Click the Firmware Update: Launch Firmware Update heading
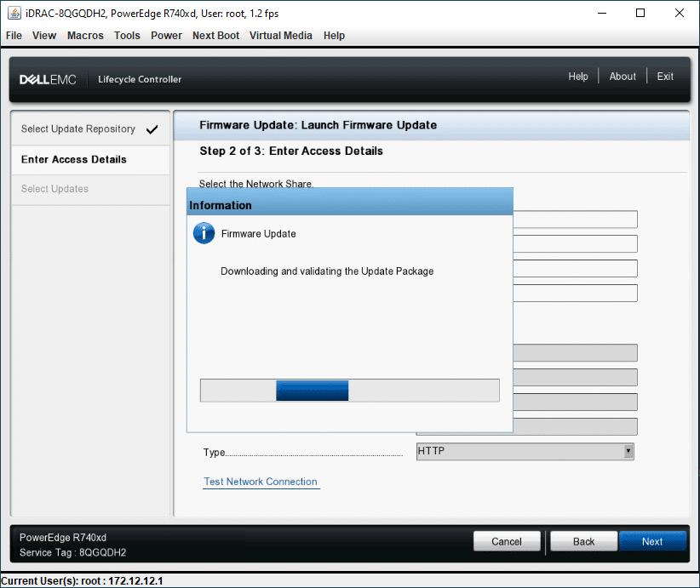The image size is (700, 588). pyautogui.click(x=318, y=125)
